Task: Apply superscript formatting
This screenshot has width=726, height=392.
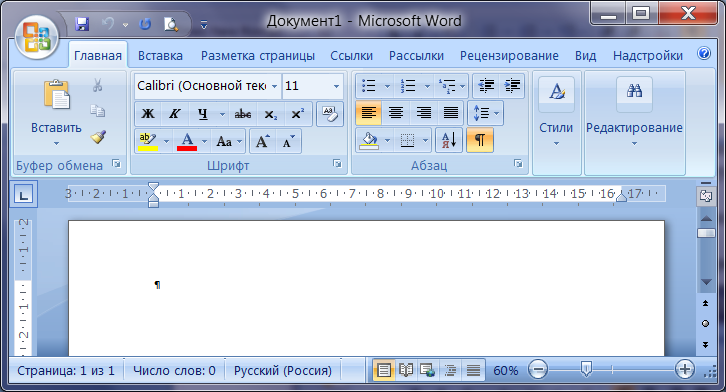Action: point(297,114)
